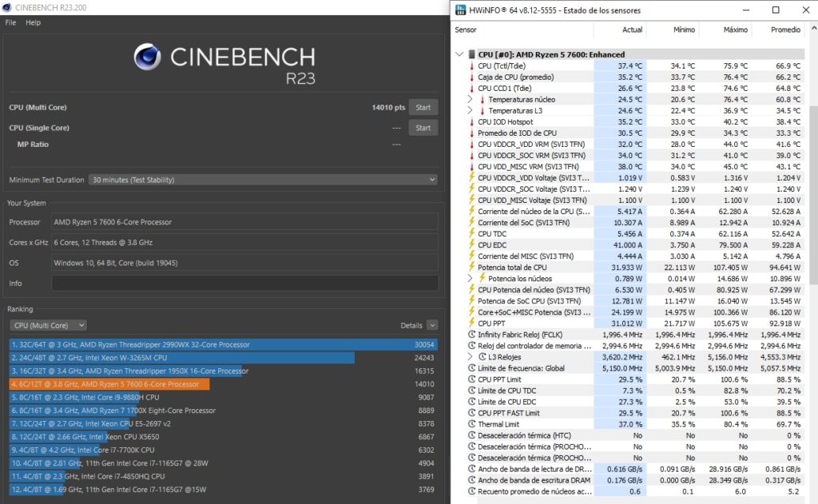This screenshot has width=818, height=504.
Task: Open Minimum Test Duration dropdown
Action: [x=263, y=180]
